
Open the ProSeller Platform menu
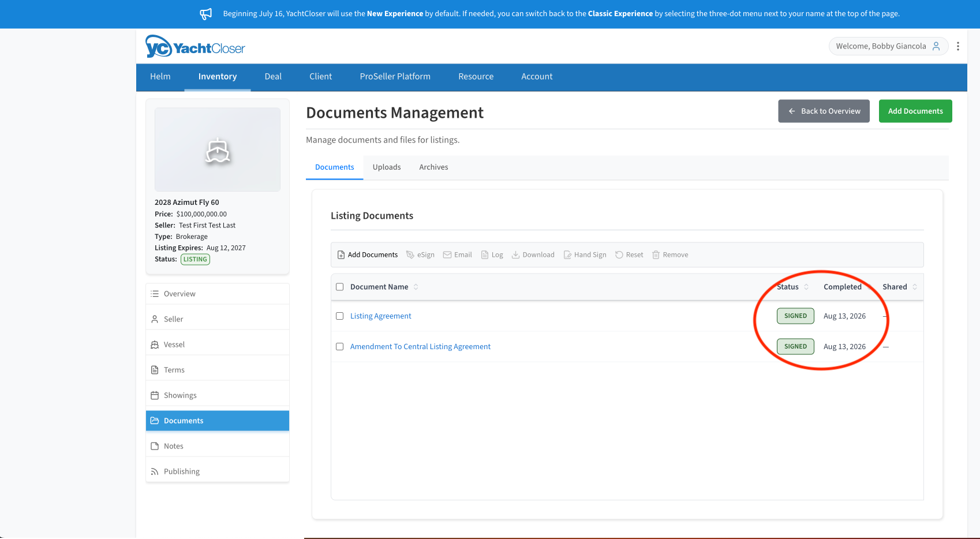tap(395, 77)
